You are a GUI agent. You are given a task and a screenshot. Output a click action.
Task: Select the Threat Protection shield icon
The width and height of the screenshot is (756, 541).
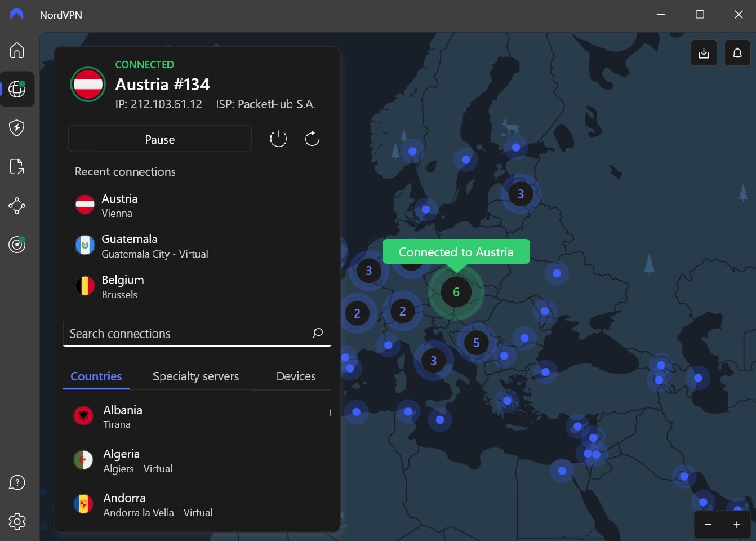(x=17, y=128)
